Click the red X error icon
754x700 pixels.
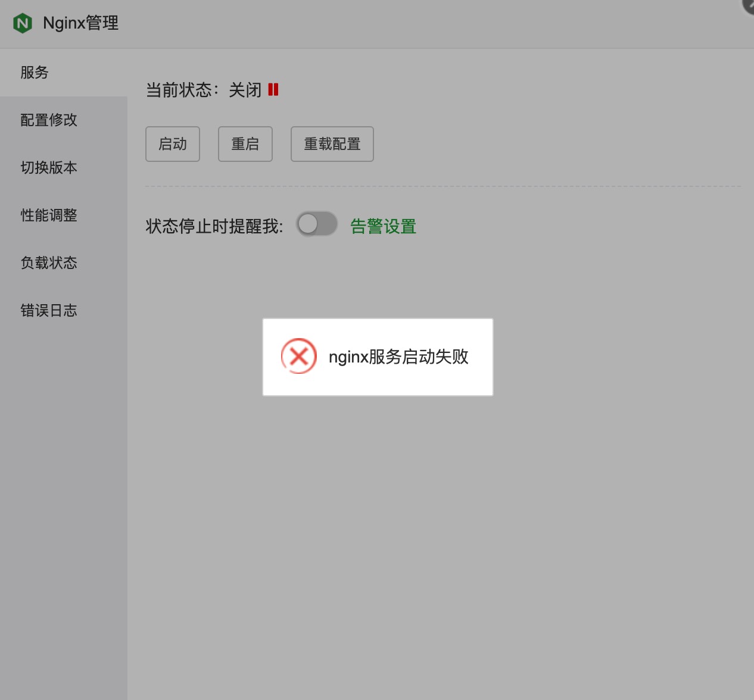[298, 356]
